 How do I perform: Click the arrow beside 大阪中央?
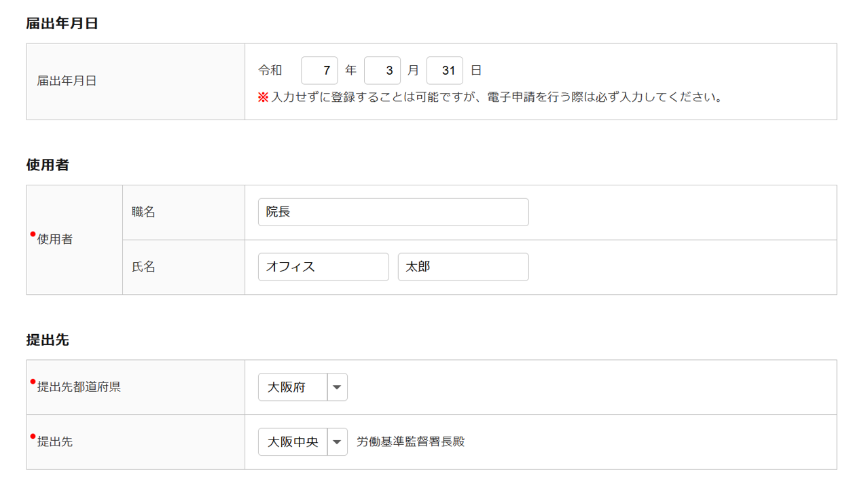[338, 442]
